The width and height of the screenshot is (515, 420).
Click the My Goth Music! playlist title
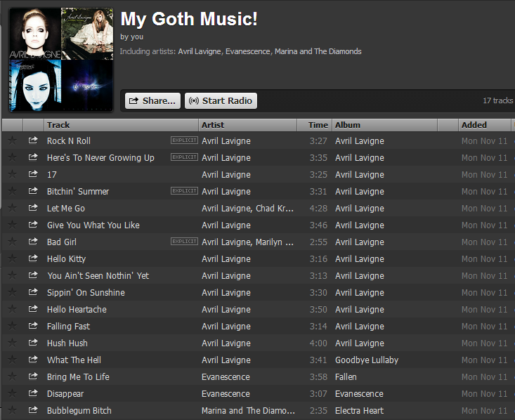[189, 19]
